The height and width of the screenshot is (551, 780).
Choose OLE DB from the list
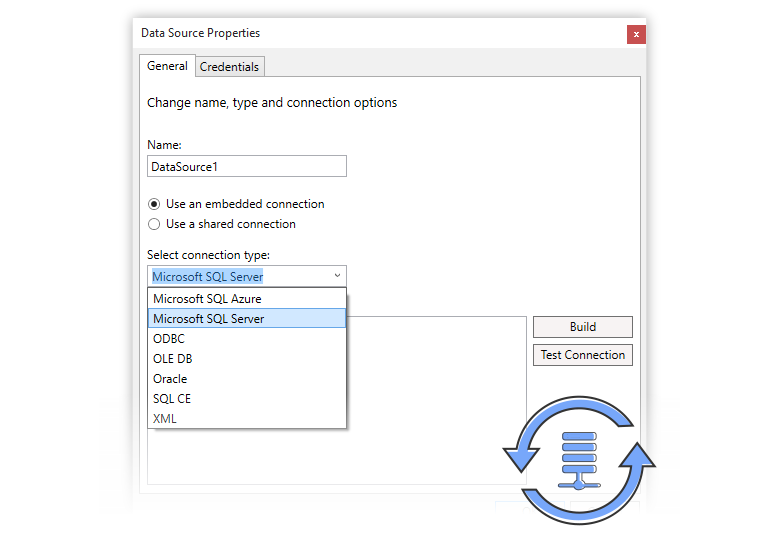click(172, 359)
